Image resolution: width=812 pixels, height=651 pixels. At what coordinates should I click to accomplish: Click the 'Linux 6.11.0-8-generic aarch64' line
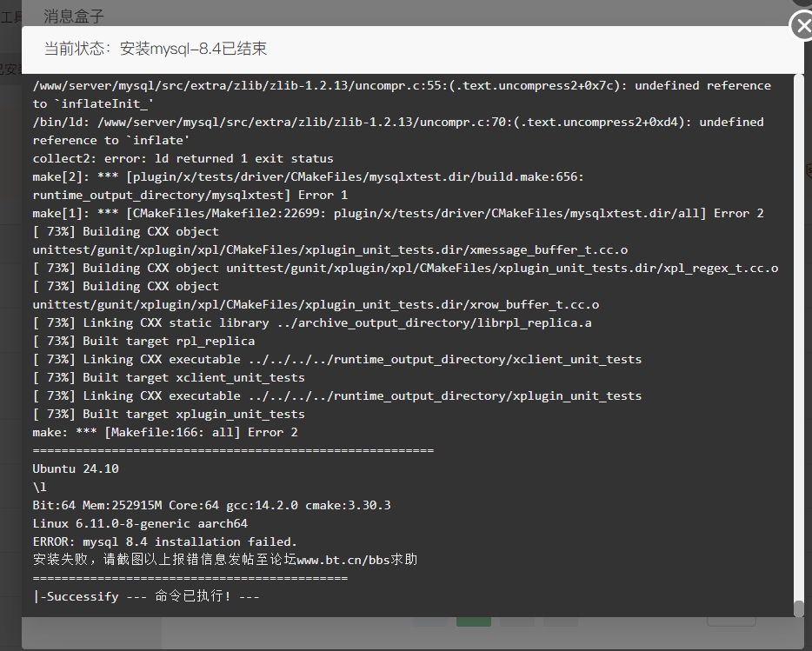(x=140, y=523)
